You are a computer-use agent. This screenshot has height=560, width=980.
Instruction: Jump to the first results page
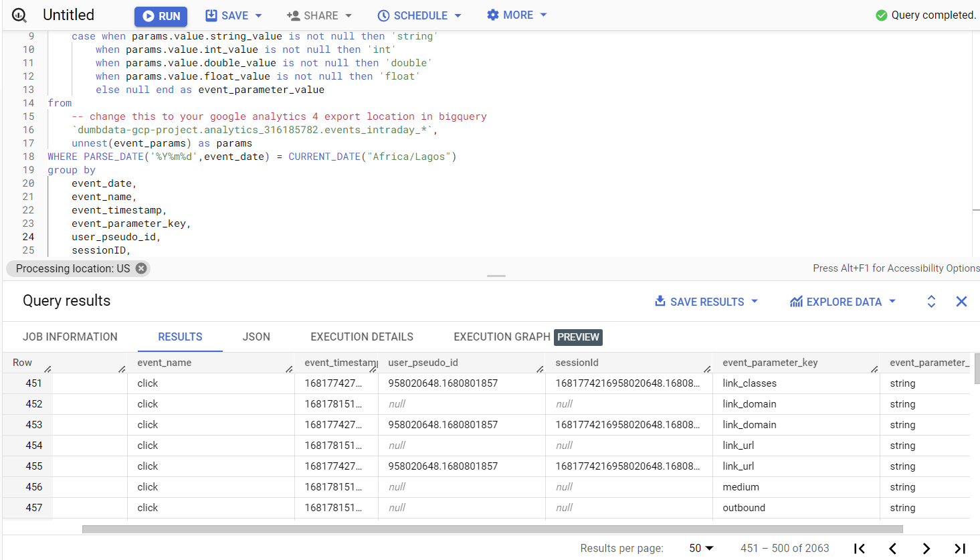[859, 548]
